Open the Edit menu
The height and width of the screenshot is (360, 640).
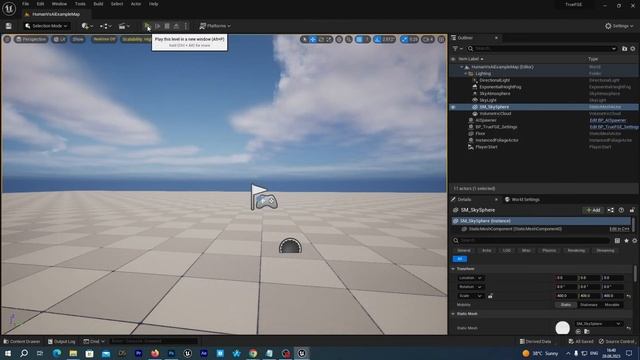click(40, 4)
